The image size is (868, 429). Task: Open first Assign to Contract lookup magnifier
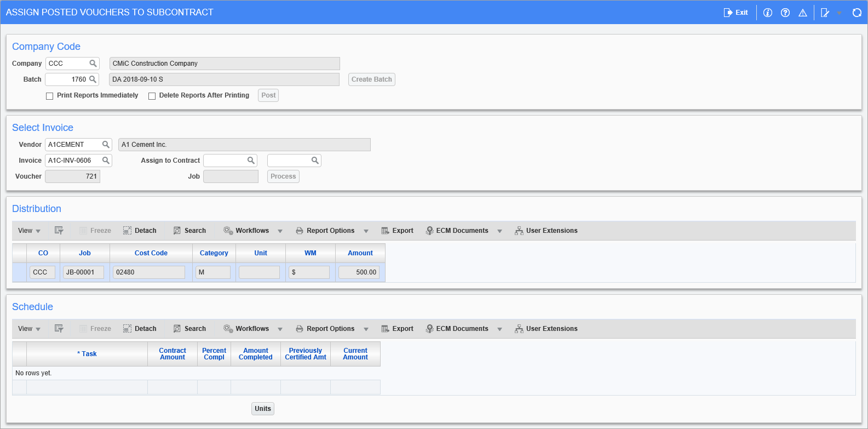pyautogui.click(x=251, y=161)
